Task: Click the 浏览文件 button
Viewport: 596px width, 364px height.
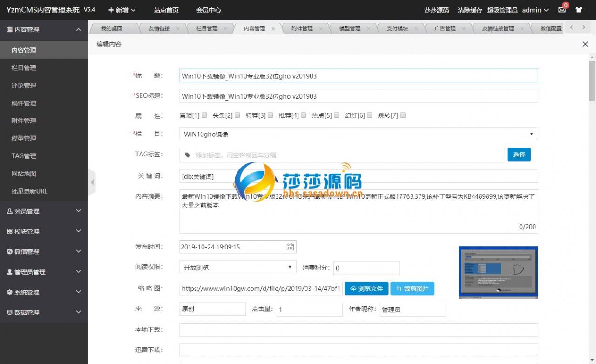Action: [x=366, y=289]
